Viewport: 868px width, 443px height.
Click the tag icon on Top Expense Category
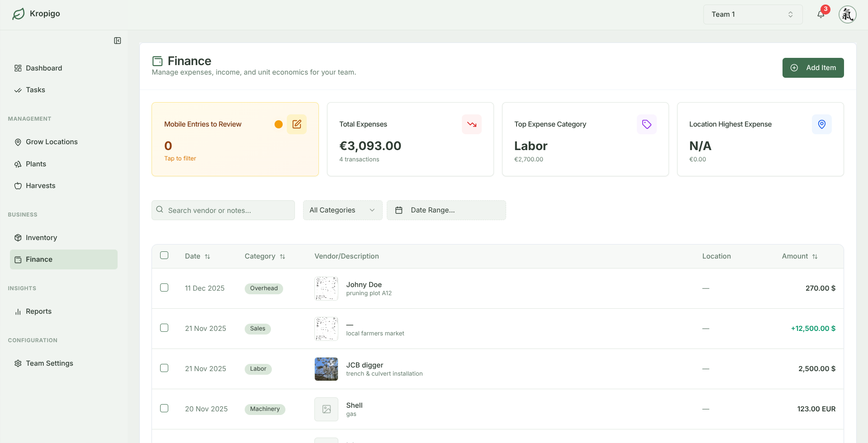coord(646,124)
